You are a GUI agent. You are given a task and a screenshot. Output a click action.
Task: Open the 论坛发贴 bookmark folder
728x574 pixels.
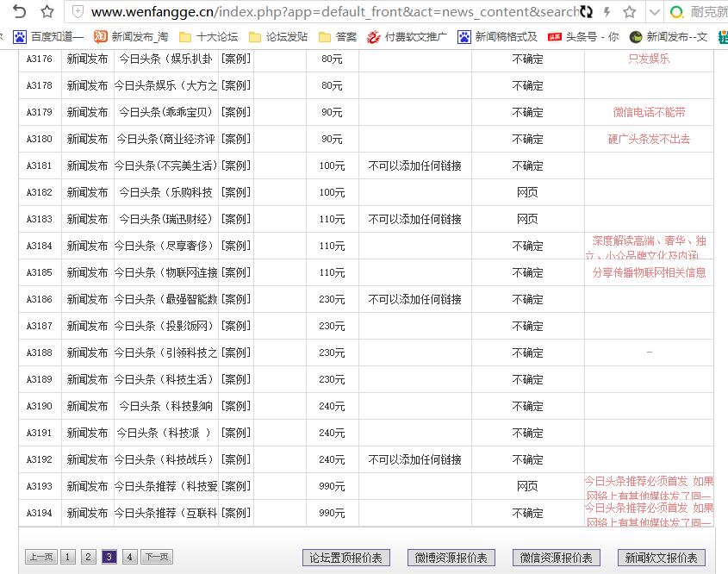pos(277,37)
